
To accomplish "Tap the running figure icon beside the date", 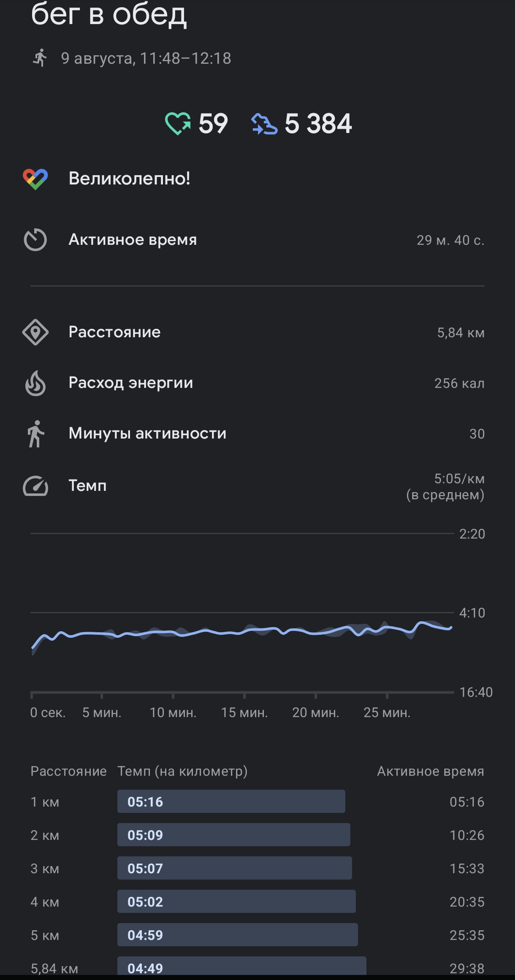I will coord(40,58).
